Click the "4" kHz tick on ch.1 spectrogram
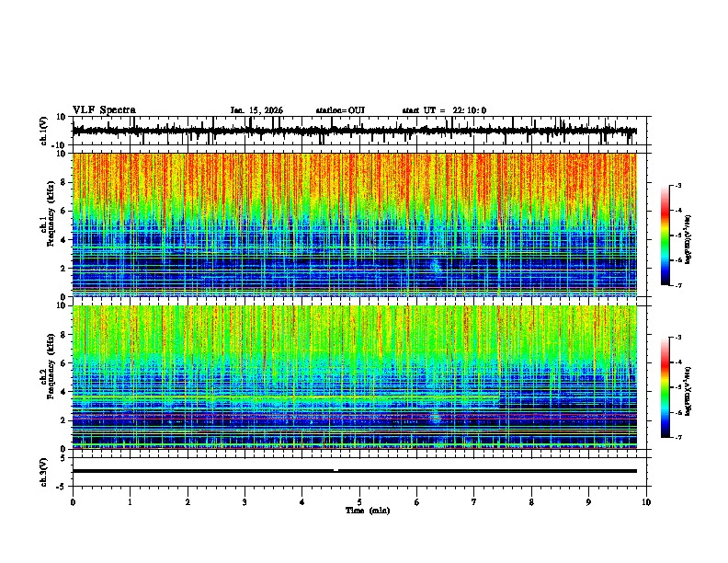This screenshot has height=563, width=728. click(x=65, y=240)
